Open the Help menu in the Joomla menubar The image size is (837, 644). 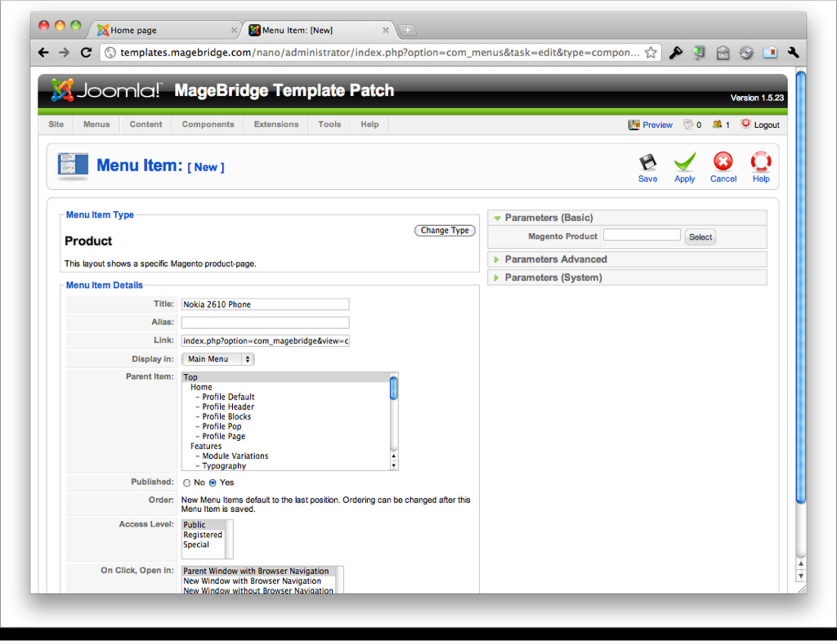click(369, 124)
